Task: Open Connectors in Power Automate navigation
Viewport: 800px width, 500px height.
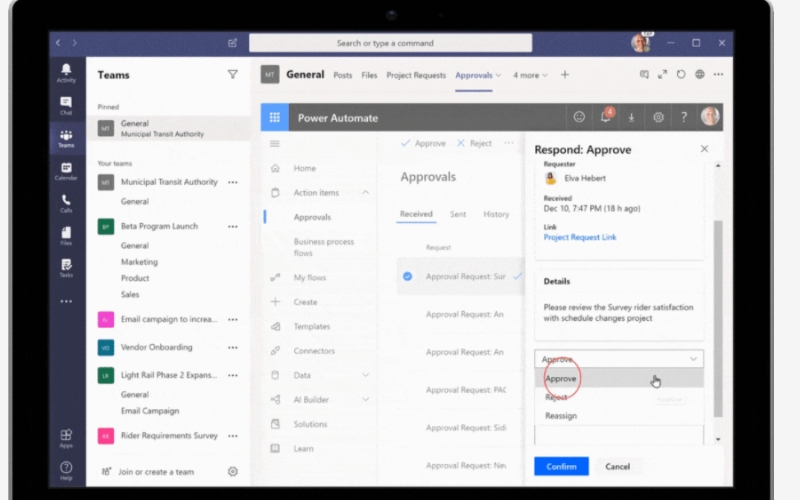Action: [x=314, y=351]
